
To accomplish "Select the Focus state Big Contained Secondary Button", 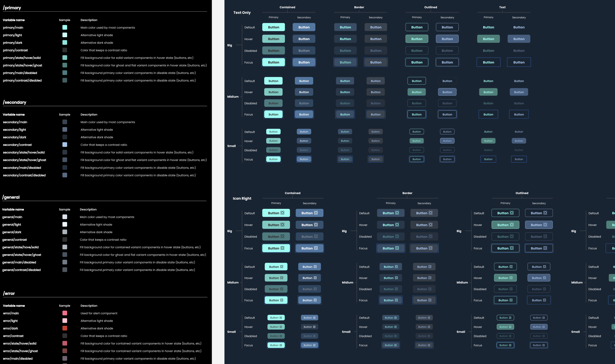I will 304,62.
